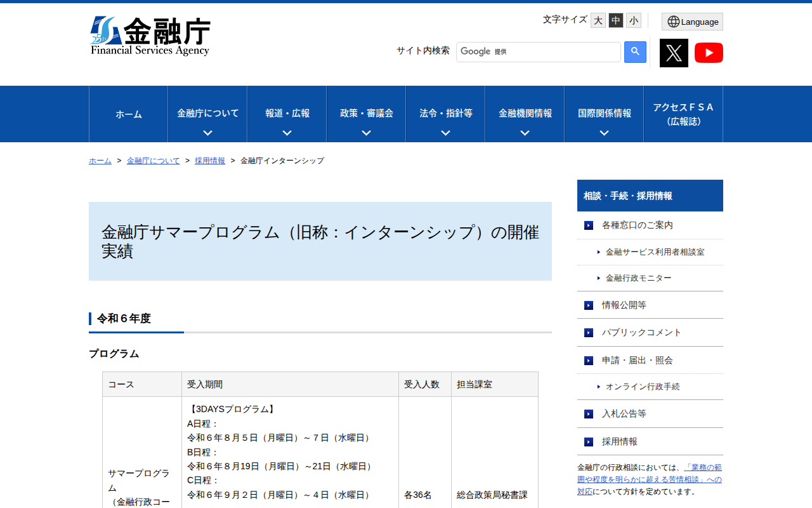The height and width of the screenshot is (508, 812).
Task: Click the 総合政策局秘書課 table cell
Action: coord(492,495)
